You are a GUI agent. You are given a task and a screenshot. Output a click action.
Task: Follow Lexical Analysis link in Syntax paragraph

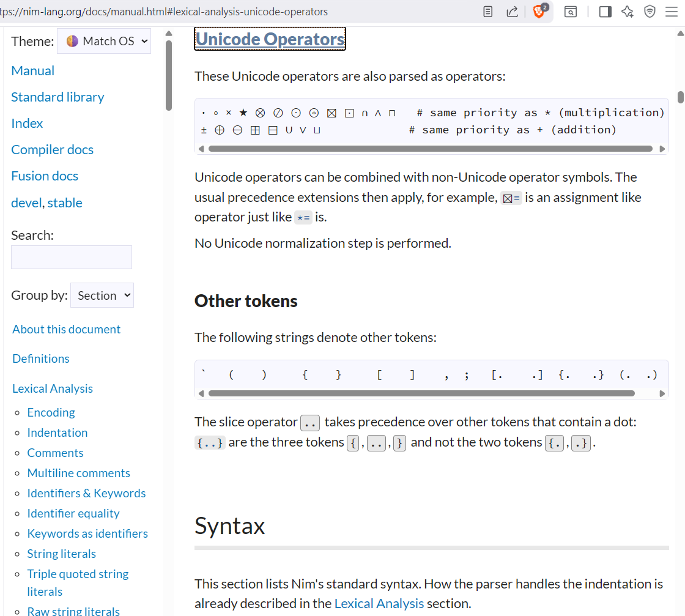point(379,603)
